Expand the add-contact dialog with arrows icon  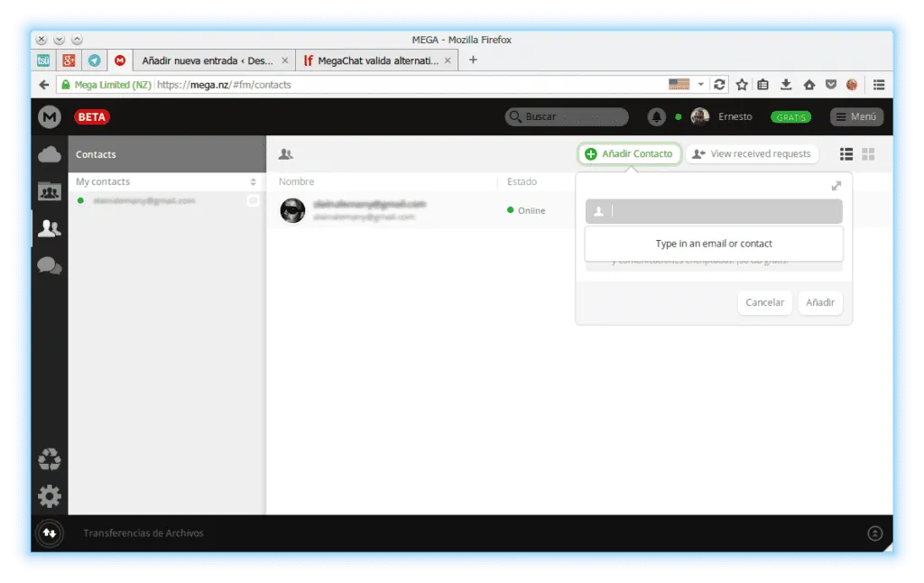tap(836, 186)
